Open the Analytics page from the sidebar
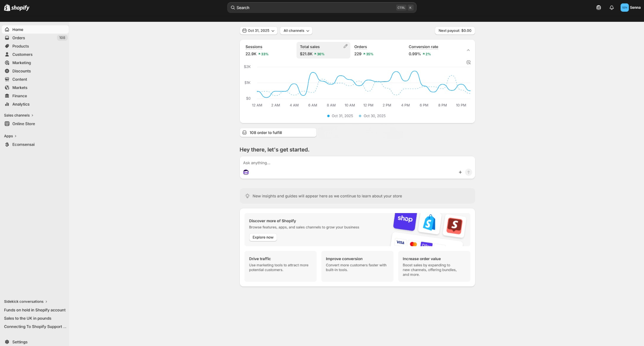644x346 pixels. [x=20, y=104]
